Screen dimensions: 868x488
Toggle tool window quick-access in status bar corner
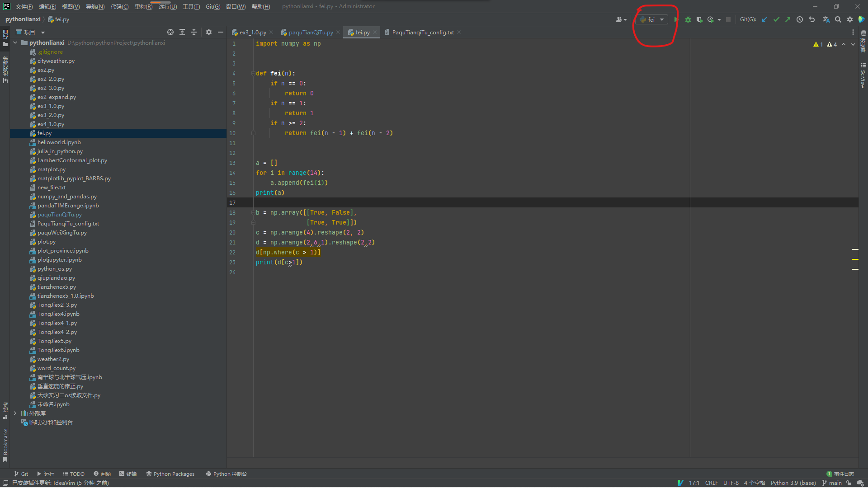tap(5, 483)
